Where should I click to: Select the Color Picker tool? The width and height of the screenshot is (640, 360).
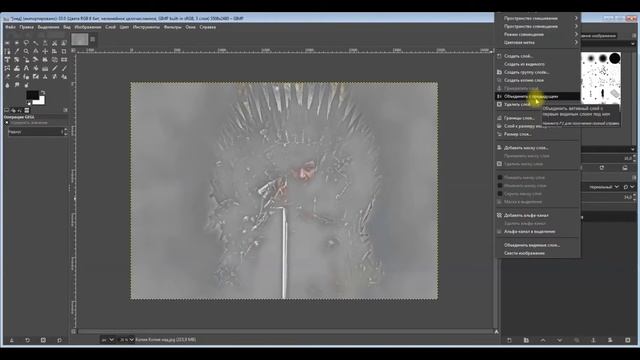17,51
